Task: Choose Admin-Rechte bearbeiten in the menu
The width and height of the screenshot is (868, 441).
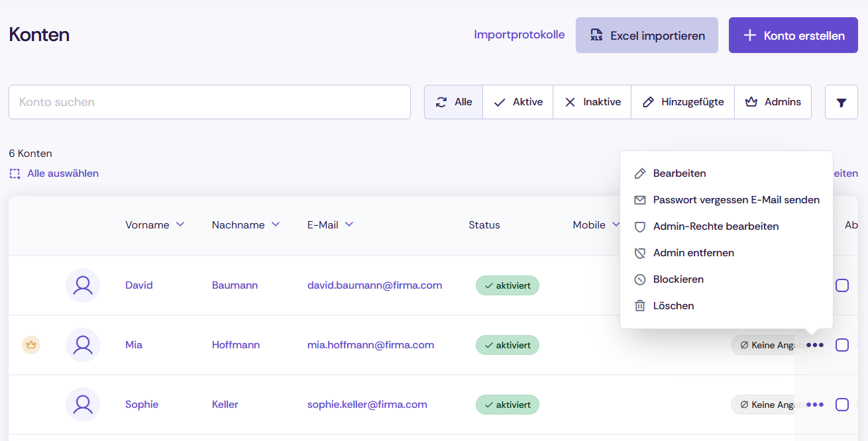Action: pyautogui.click(x=726, y=226)
